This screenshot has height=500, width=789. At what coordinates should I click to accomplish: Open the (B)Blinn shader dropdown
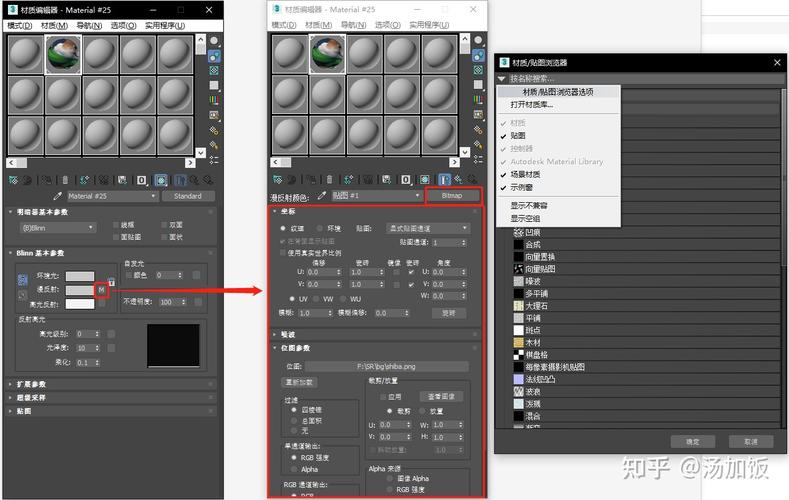coord(58,228)
